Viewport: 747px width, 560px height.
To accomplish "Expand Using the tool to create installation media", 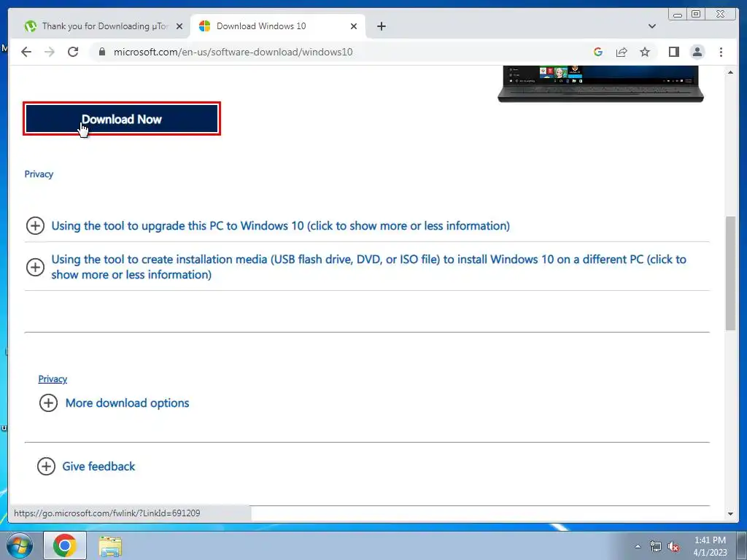I will (356, 267).
